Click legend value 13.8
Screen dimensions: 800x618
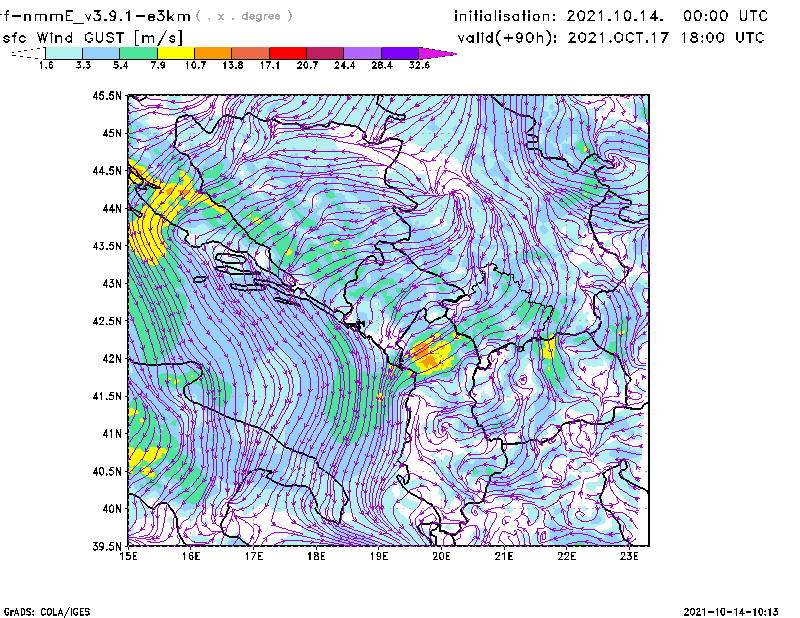(x=232, y=65)
